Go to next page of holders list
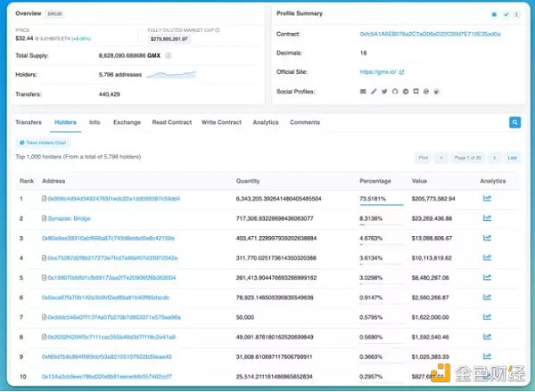Image resolution: width=535 pixels, height=392 pixels. tap(493, 157)
